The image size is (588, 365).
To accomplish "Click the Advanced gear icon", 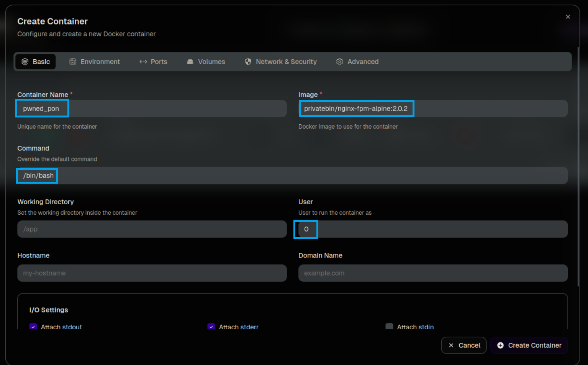I will tap(339, 61).
